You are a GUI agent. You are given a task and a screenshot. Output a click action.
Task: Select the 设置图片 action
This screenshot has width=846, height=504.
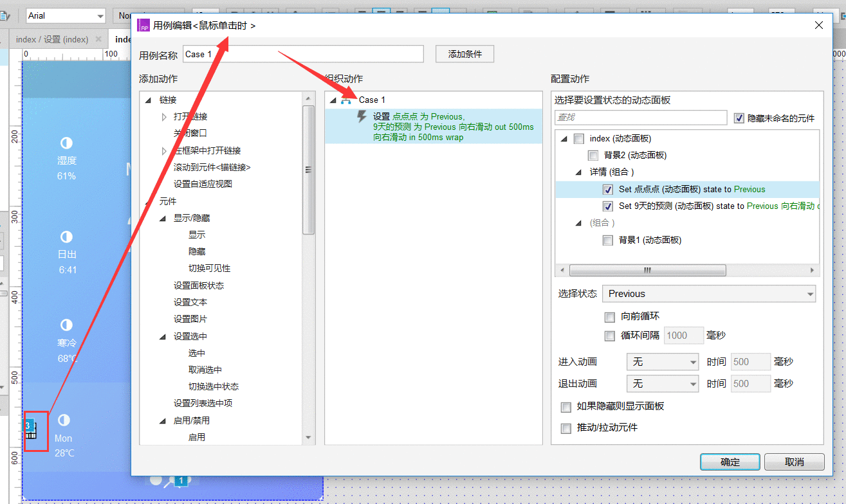[190, 319]
